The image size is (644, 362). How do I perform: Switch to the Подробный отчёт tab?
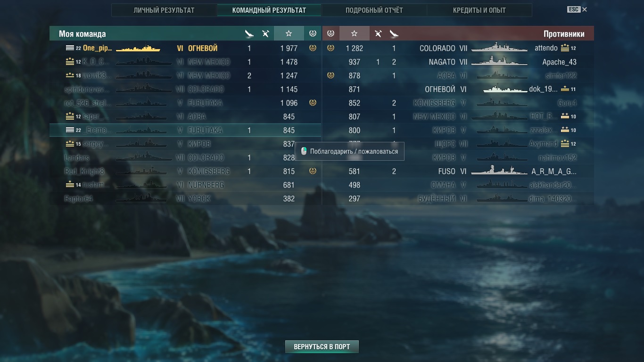point(374,10)
